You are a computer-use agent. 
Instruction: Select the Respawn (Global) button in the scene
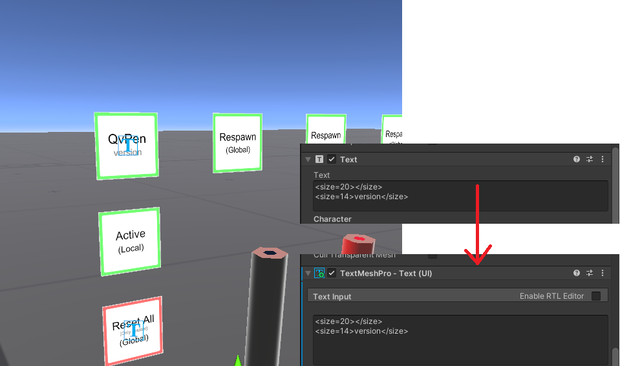click(237, 143)
